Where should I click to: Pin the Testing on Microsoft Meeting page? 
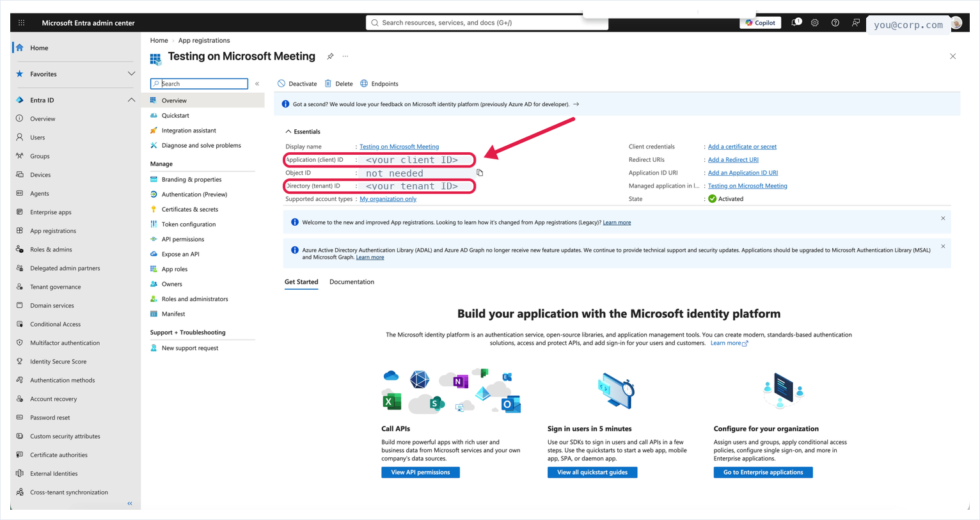[x=330, y=56]
